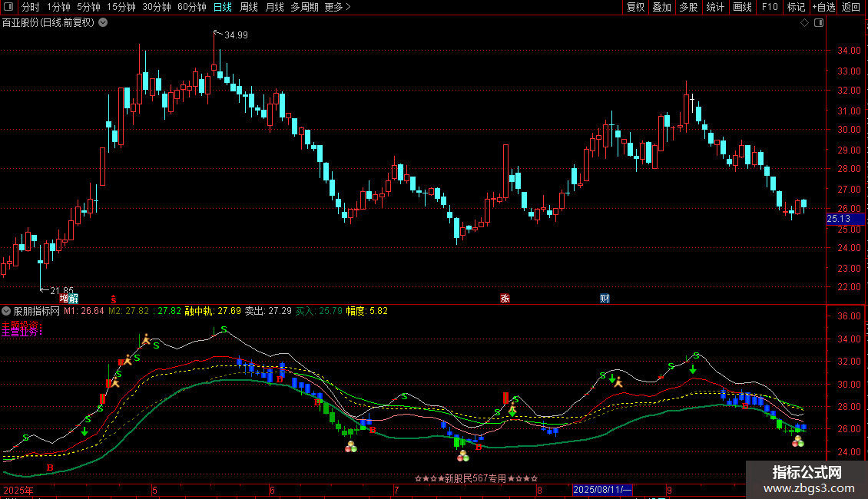Click the 叠加 overlay button
The width and height of the screenshot is (868, 499).
point(661,7)
